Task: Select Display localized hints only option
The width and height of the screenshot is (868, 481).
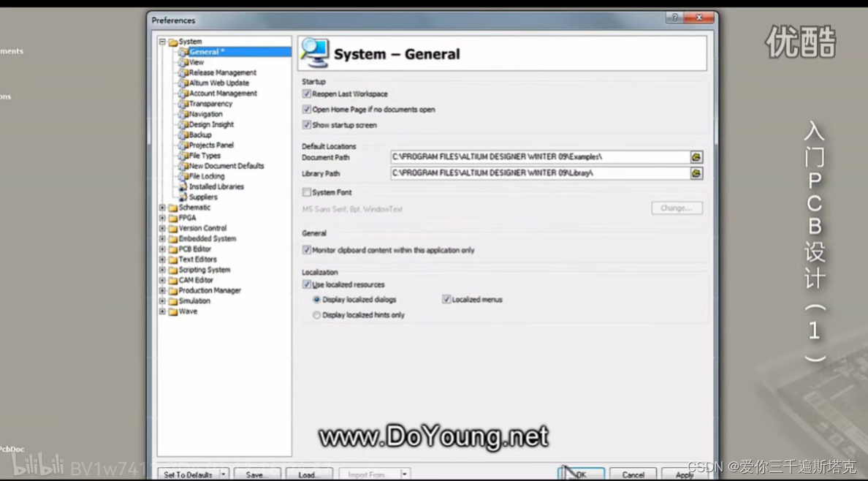Action: coord(316,315)
